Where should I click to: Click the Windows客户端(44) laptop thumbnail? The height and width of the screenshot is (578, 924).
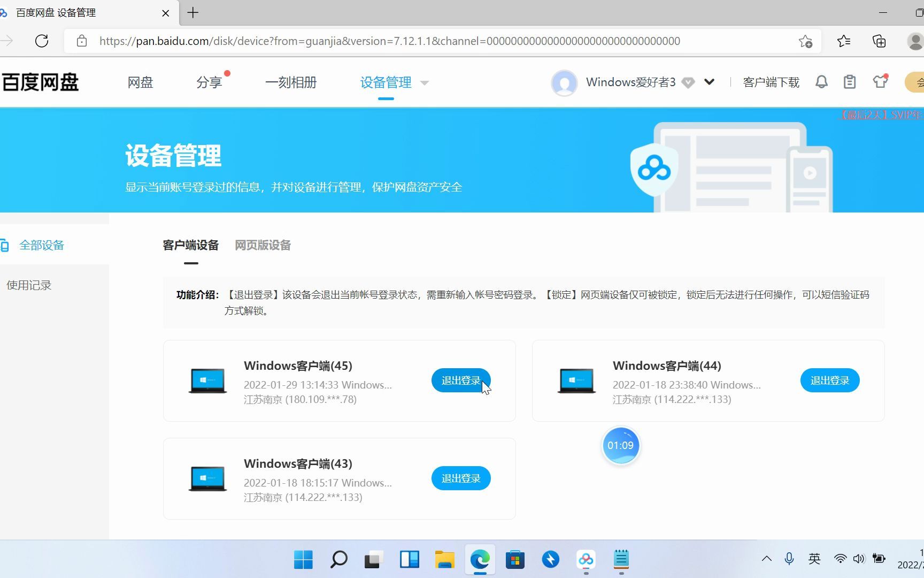[x=576, y=381]
